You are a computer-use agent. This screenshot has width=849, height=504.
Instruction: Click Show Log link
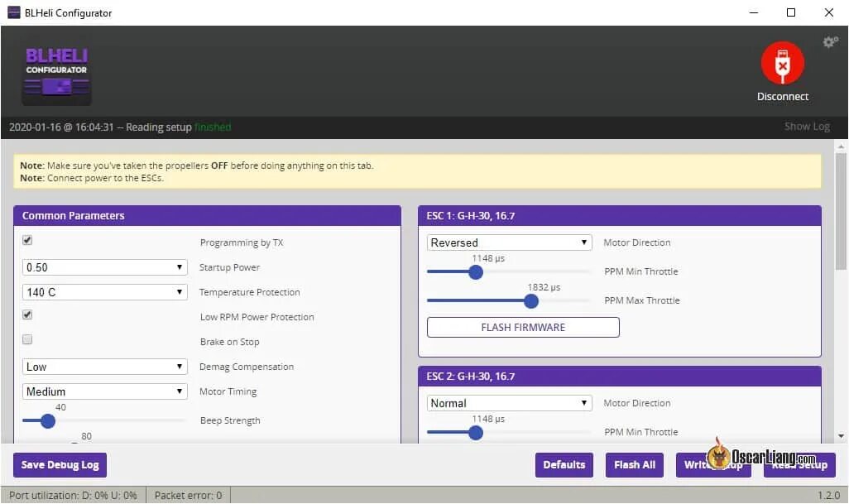coord(807,127)
